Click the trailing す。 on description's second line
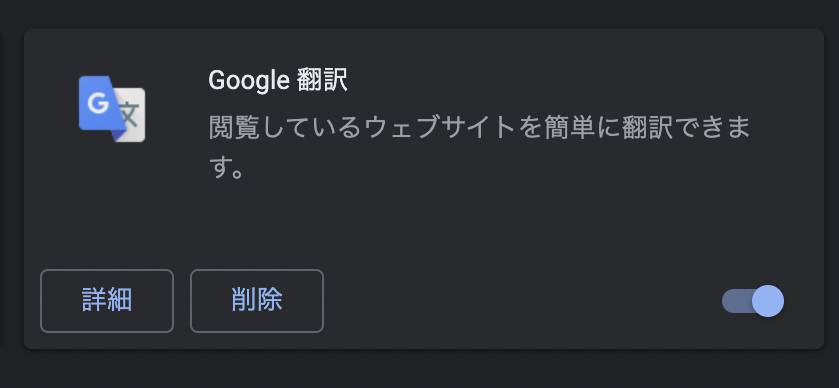Viewport: 839px width, 388px height. (227, 168)
